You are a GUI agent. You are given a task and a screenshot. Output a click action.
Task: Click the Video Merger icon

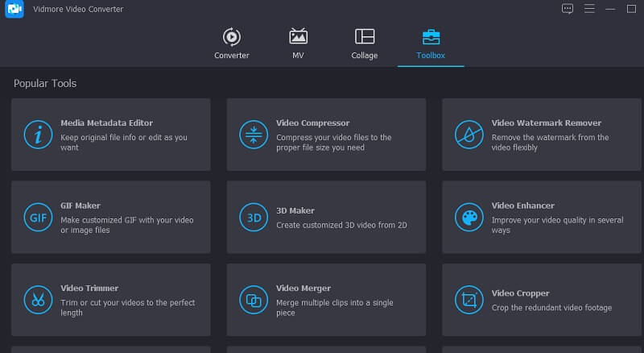[x=253, y=300]
